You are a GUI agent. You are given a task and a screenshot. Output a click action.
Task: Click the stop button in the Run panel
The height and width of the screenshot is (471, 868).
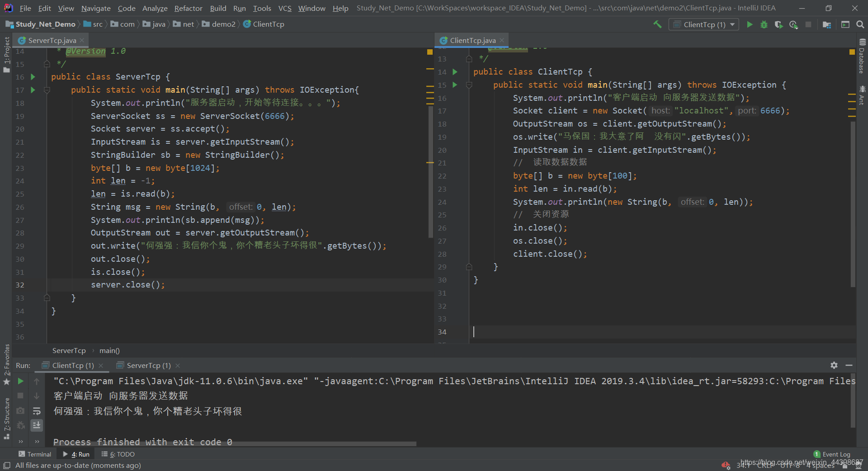[x=20, y=396]
